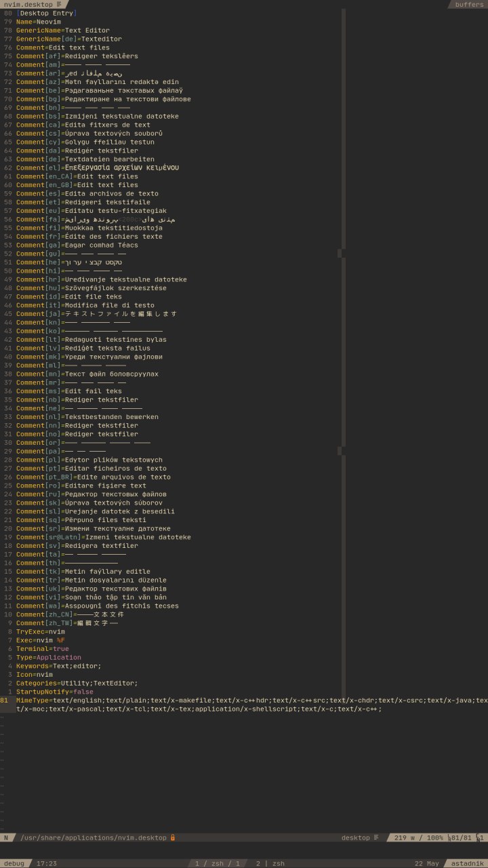Select the nvim.desktop buffer tab

coord(33,4)
